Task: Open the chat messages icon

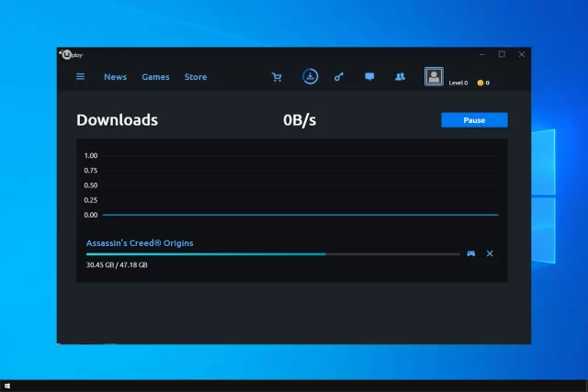Action: 369,77
